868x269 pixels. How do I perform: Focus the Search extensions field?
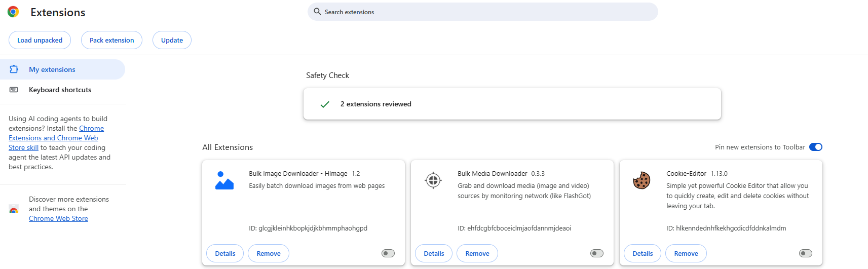point(482,12)
